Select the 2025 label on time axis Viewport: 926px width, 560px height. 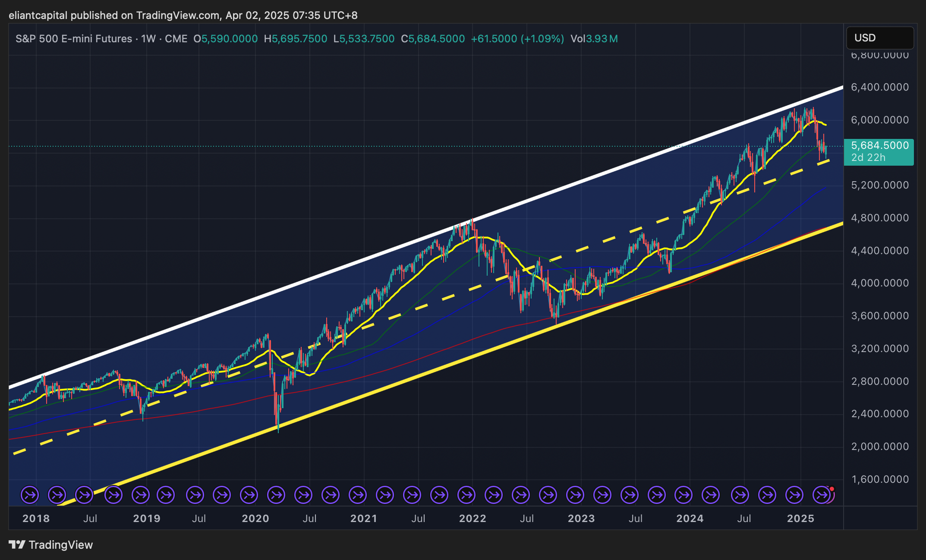pos(800,519)
